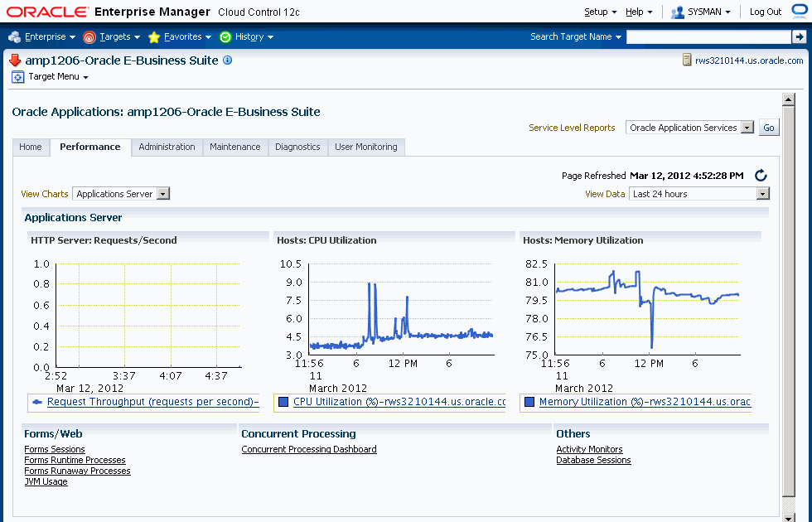The width and height of the screenshot is (812, 522).
Task: Open the View Charts dropdown
Action: (x=121, y=194)
